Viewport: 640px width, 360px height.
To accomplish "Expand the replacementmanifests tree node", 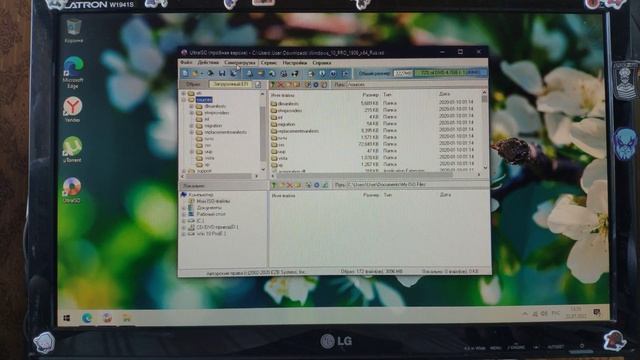I will pyautogui.click(x=191, y=132).
